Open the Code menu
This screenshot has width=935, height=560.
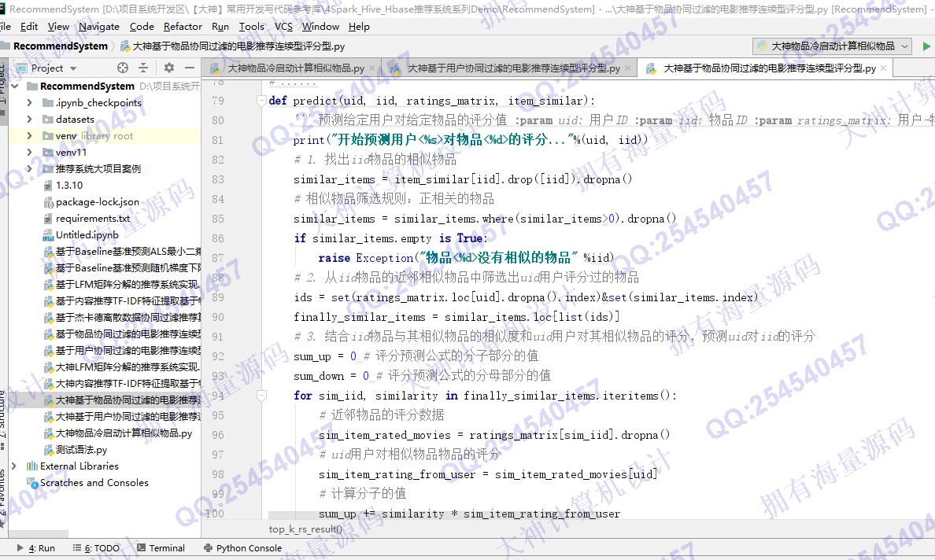point(142,26)
